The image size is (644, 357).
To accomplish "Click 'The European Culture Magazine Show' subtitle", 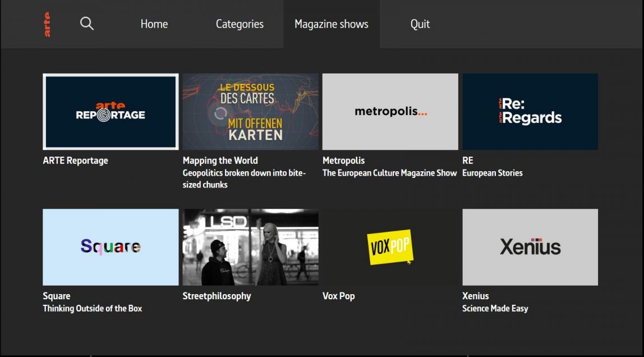I will pos(389,173).
